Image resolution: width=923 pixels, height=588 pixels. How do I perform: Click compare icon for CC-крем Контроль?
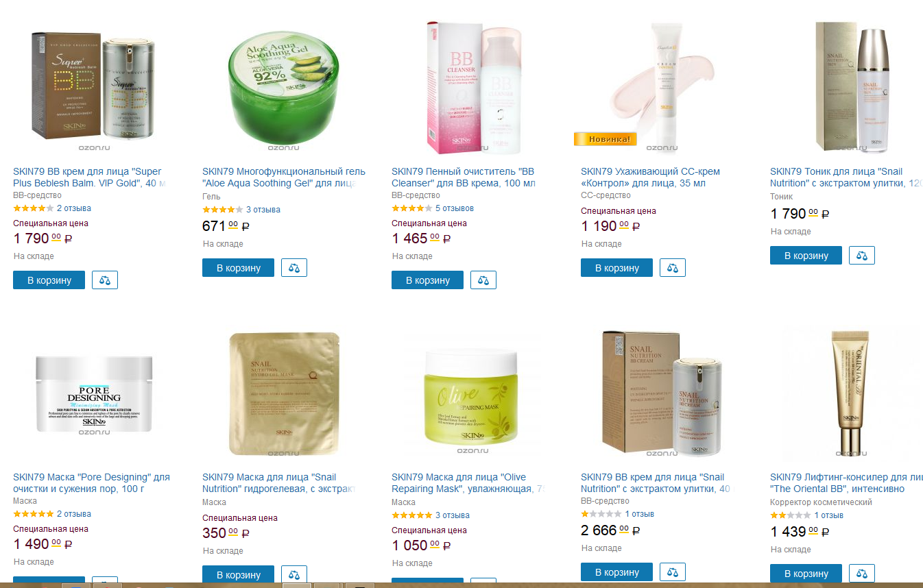coord(673,267)
